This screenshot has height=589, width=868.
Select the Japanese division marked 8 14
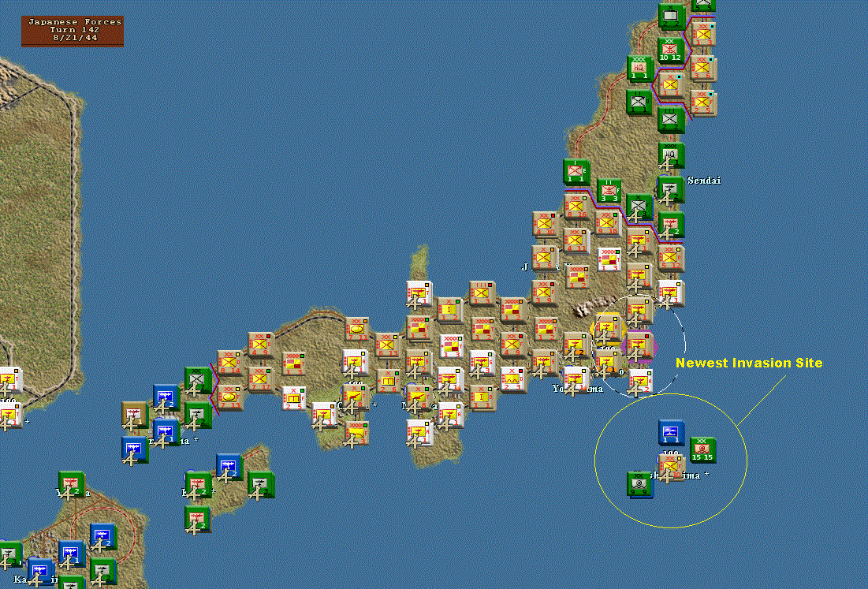pos(229,363)
